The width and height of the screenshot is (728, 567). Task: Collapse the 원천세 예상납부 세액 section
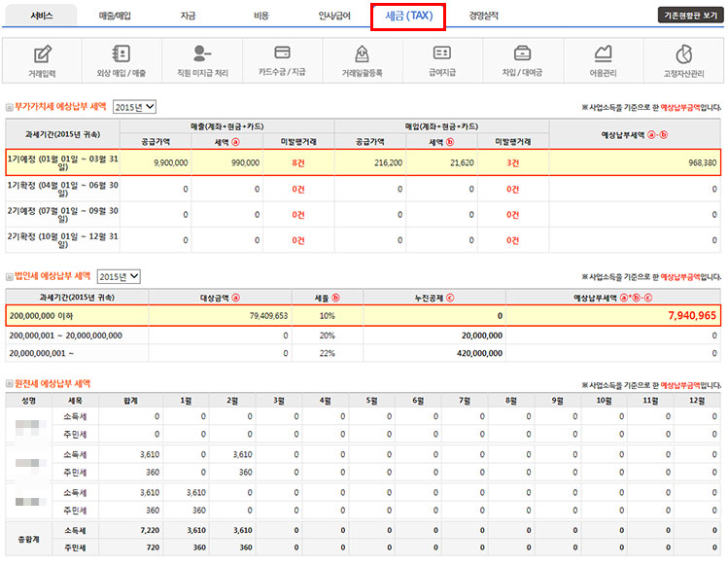10,384
